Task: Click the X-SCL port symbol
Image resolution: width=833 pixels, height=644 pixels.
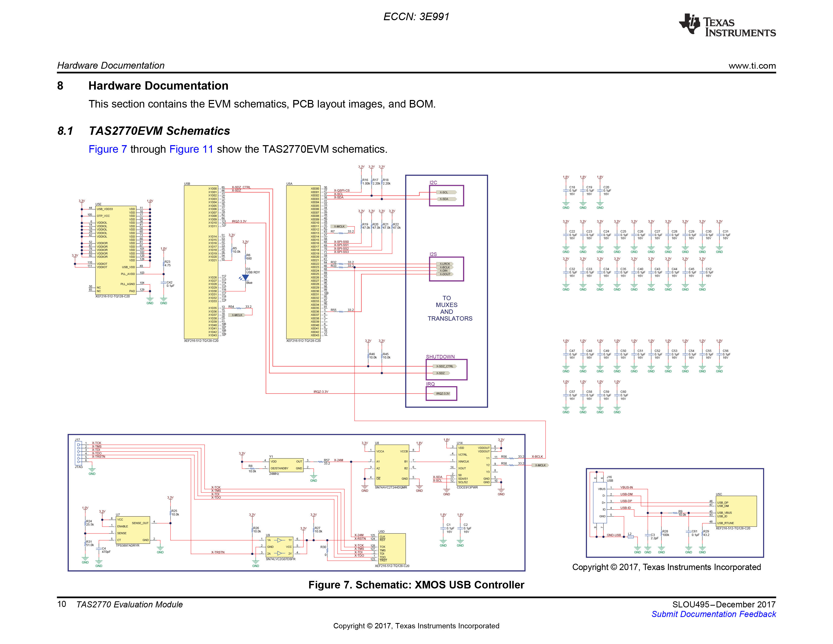Action: (446, 192)
